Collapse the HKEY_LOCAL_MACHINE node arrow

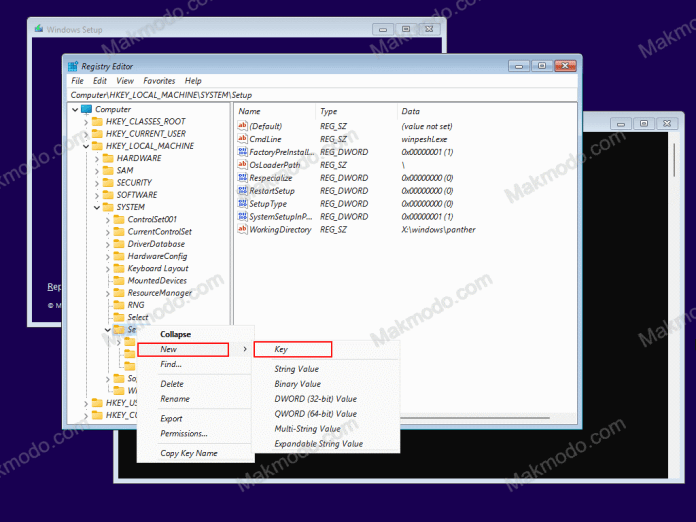(x=86, y=146)
